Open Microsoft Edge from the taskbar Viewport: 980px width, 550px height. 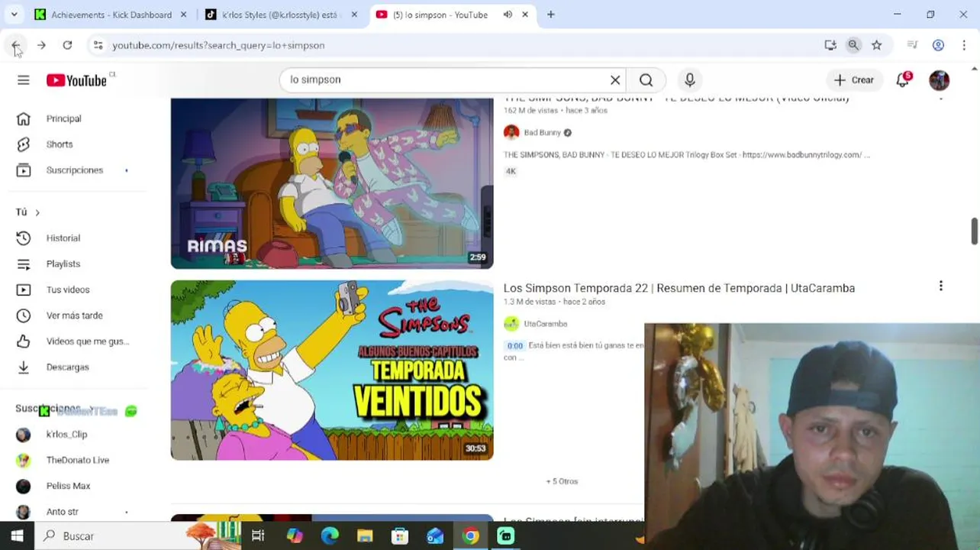(x=330, y=536)
